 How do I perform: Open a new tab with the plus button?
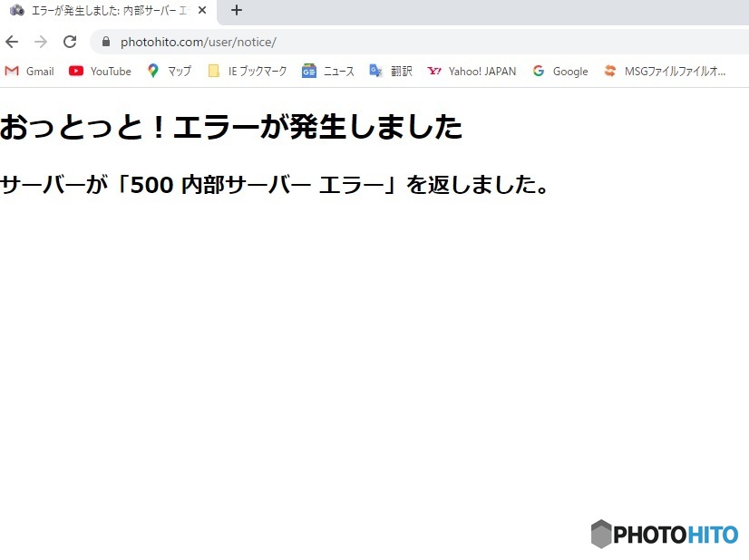[x=236, y=10]
